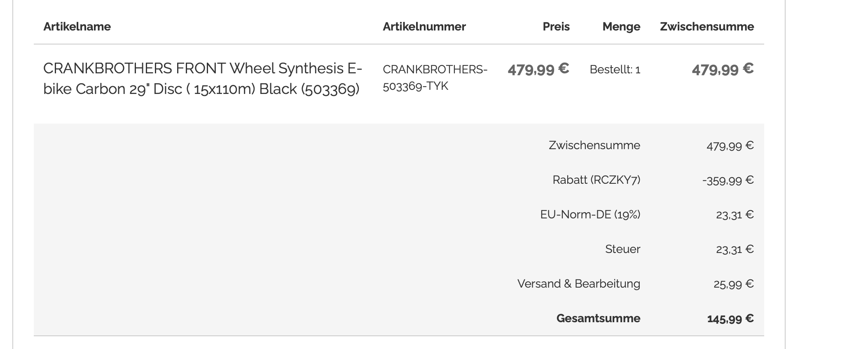
Task: Click the Versand & Bearbeitung label
Action: (x=578, y=284)
